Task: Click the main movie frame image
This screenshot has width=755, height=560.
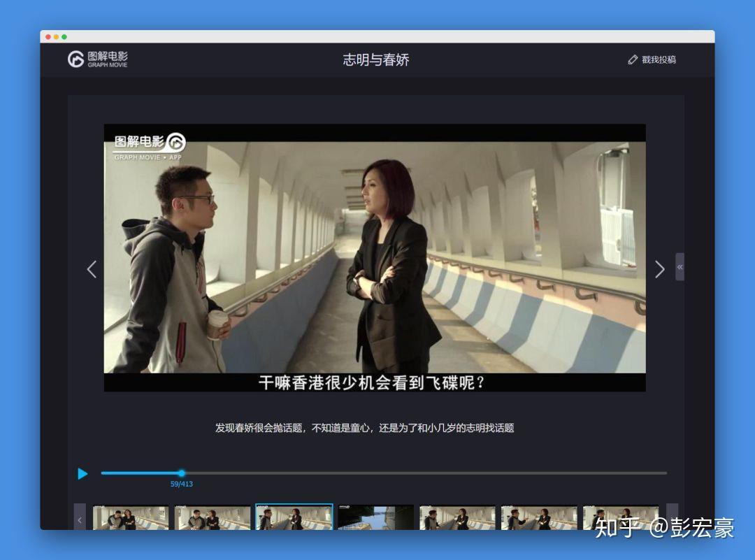Action: [375, 257]
